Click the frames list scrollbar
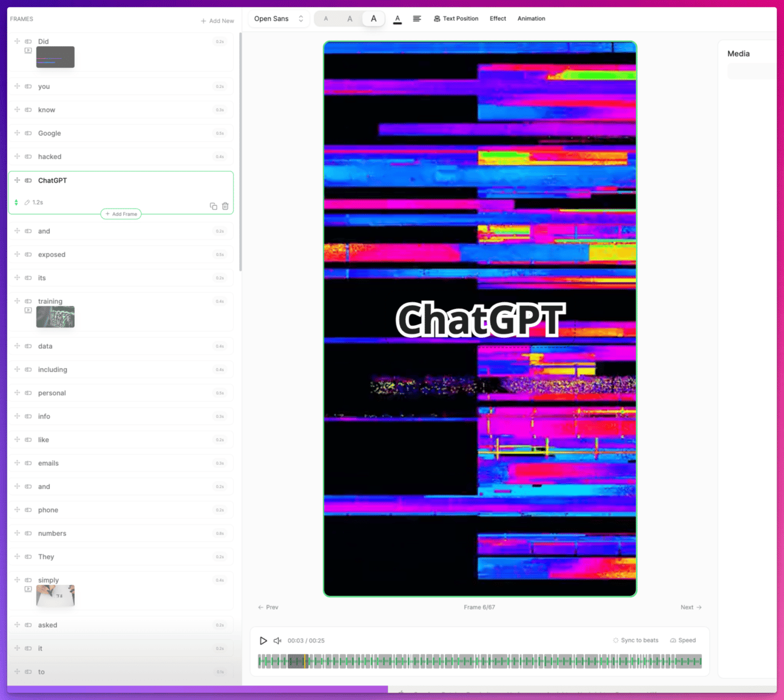Viewport: 784px width, 700px height. 240,152
